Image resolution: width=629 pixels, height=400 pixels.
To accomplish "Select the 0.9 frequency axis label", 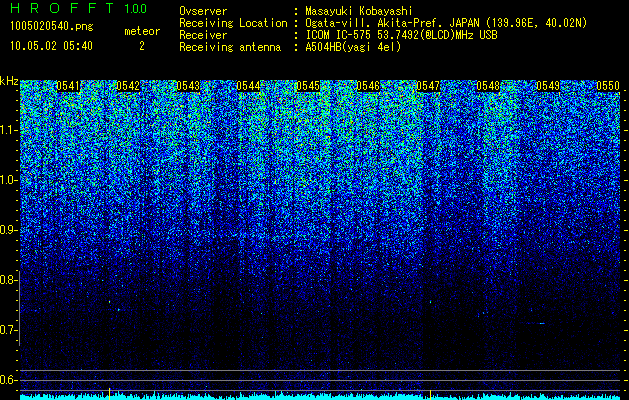I will tap(8, 230).
